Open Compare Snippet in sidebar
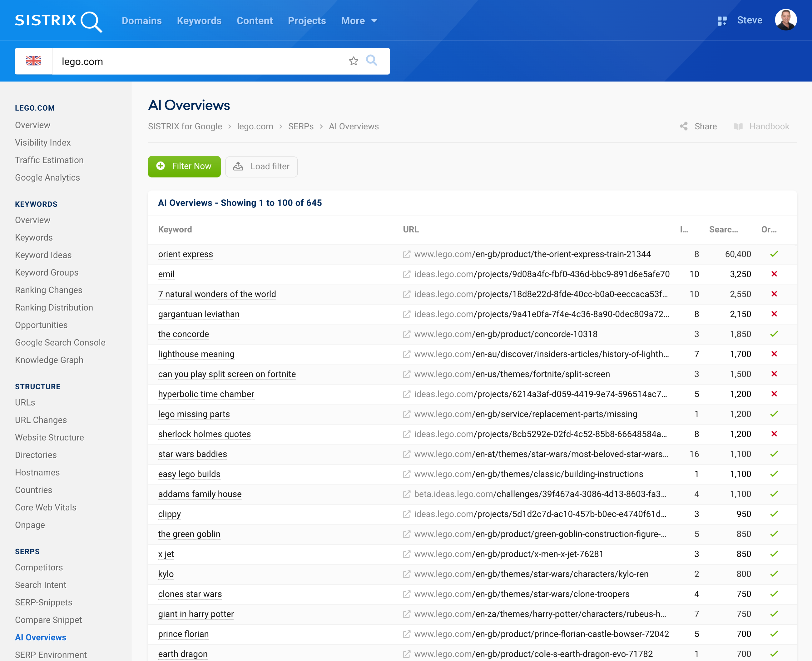 click(x=48, y=620)
